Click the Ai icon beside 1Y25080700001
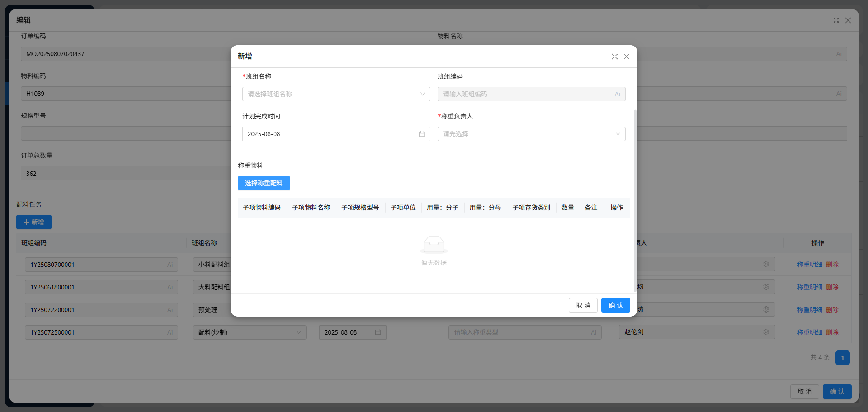 [x=170, y=265]
